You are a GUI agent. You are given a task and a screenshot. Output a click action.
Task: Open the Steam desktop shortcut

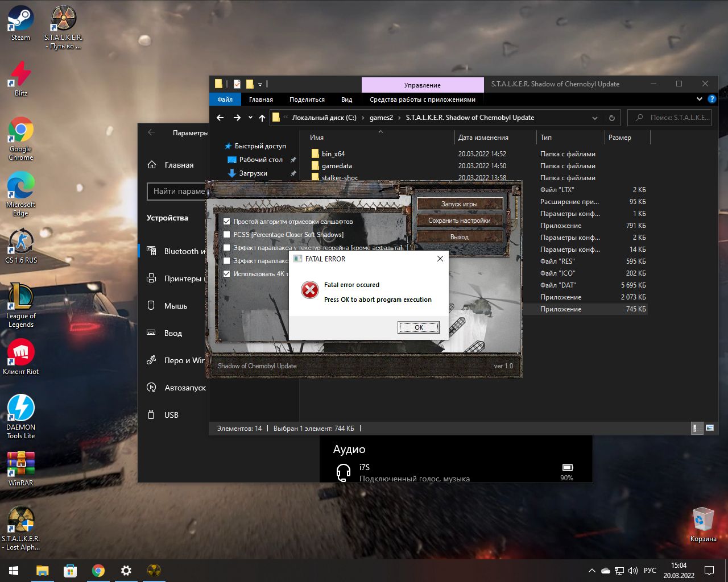(x=20, y=23)
